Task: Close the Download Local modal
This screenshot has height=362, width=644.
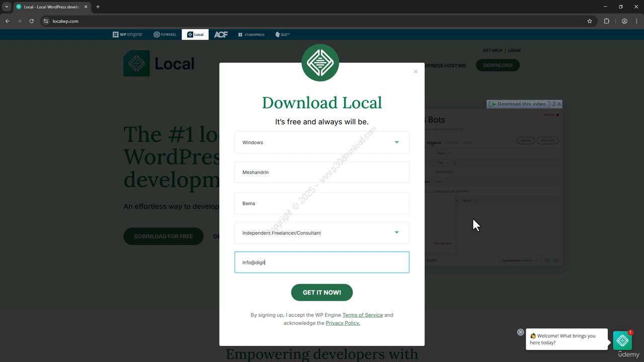Action: click(x=416, y=72)
